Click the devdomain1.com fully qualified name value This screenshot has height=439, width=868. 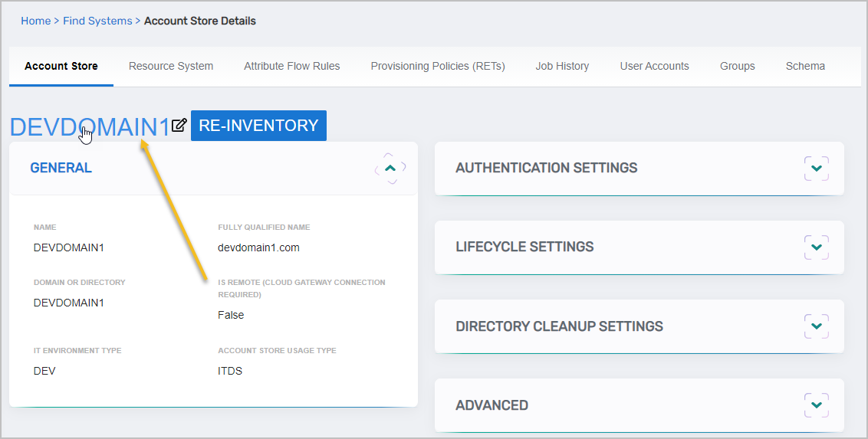pos(258,247)
